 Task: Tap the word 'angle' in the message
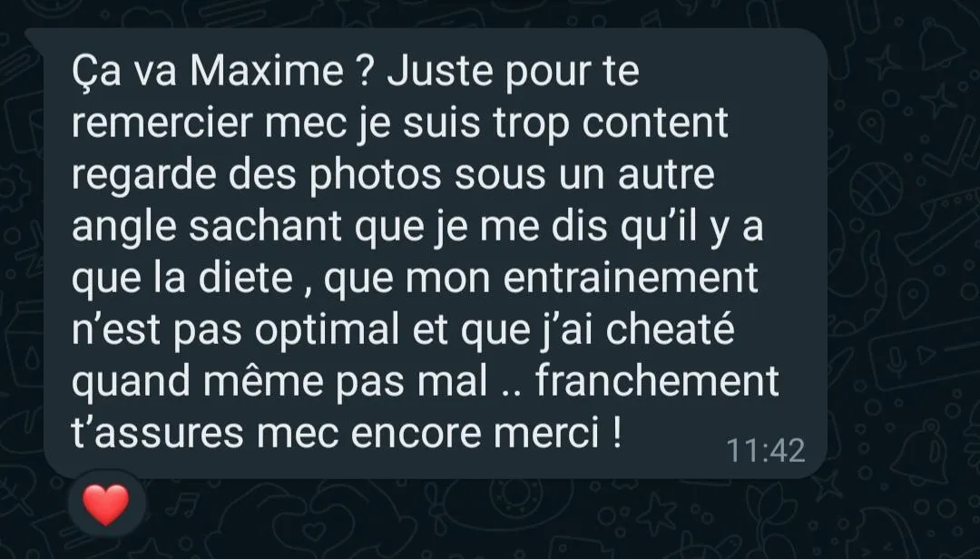pos(123,228)
